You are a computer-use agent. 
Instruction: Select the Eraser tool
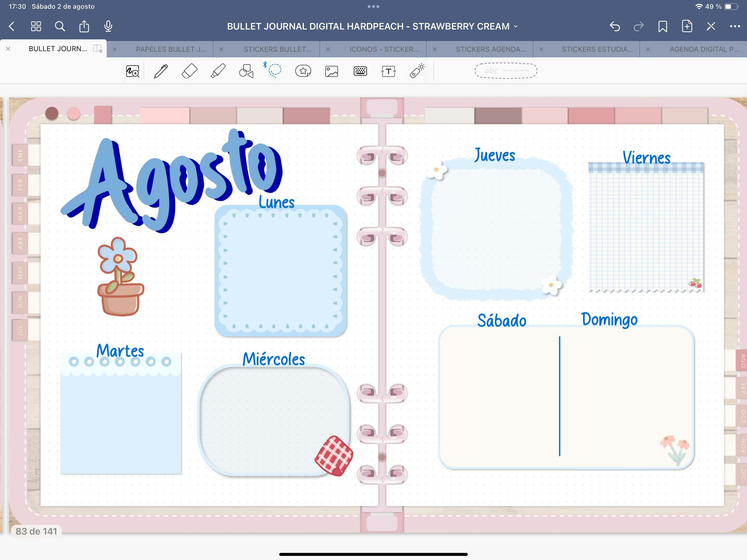tap(189, 71)
